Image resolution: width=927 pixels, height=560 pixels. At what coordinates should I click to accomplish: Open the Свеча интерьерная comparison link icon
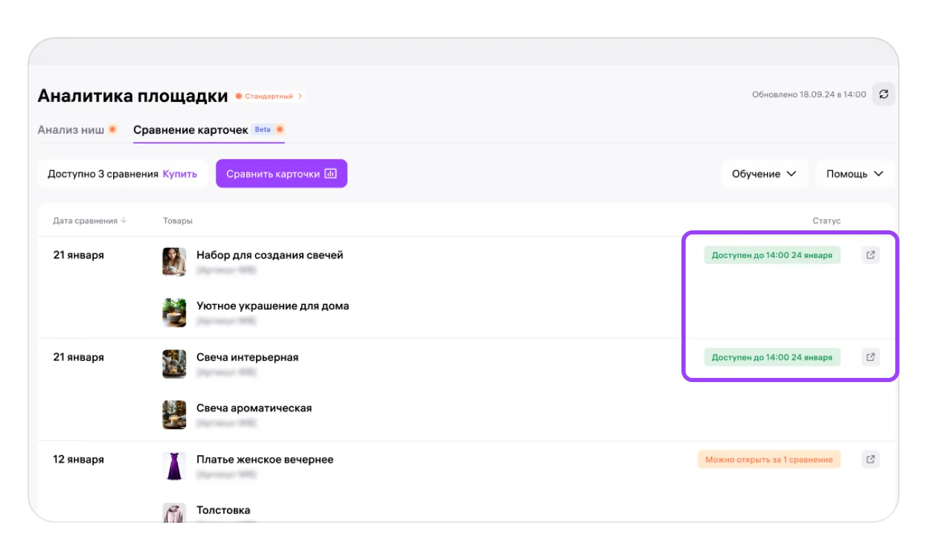(870, 357)
